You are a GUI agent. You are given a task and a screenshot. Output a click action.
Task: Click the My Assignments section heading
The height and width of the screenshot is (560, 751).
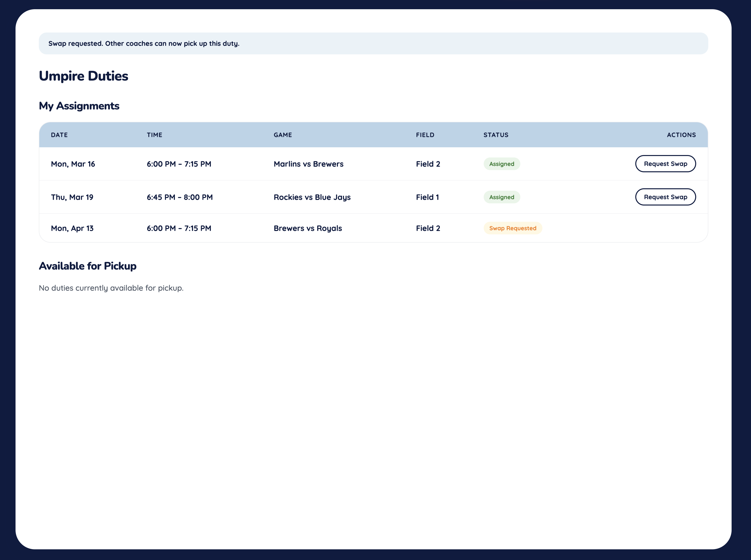coord(79,106)
